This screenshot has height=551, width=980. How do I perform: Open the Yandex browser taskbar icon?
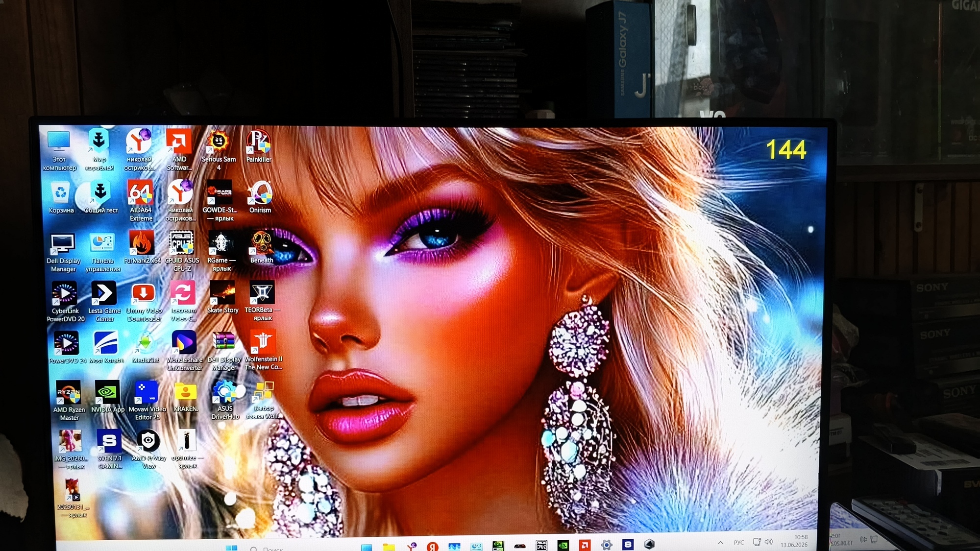coord(432,546)
